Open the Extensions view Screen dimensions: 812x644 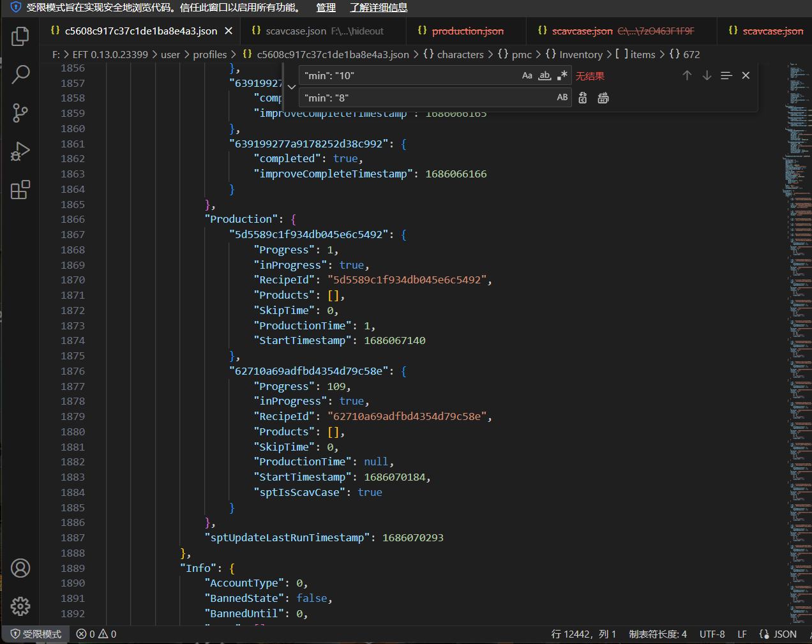[x=20, y=190]
